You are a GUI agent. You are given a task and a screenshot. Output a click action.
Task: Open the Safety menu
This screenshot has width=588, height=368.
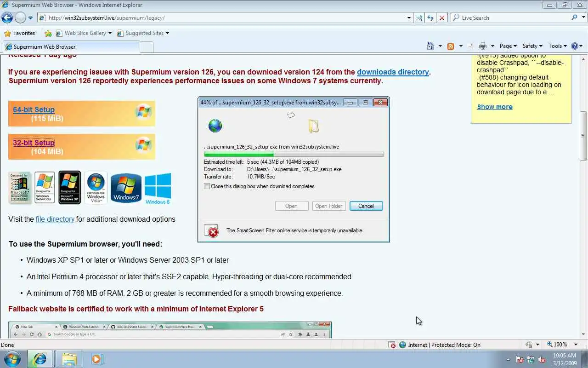click(532, 46)
